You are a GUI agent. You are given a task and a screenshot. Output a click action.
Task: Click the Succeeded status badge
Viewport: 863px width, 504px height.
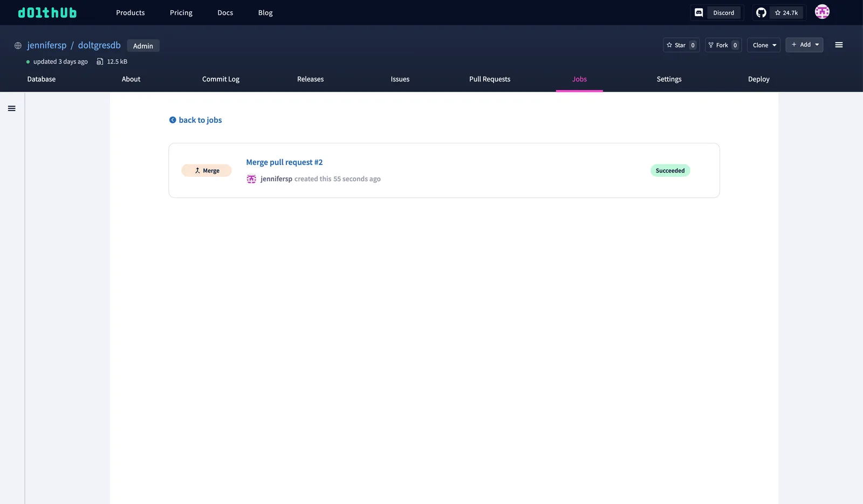670,170
